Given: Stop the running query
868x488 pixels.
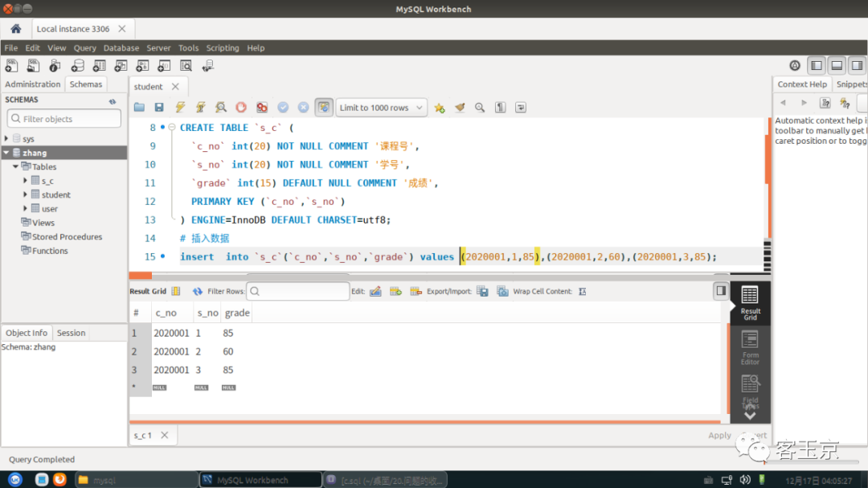Looking at the screenshot, I should (x=241, y=108).
